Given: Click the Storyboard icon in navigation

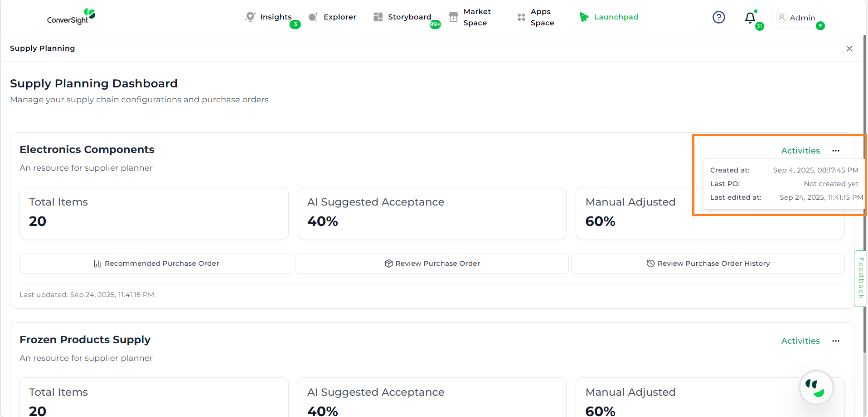Looking at the screenshot, I should [378, 17].
